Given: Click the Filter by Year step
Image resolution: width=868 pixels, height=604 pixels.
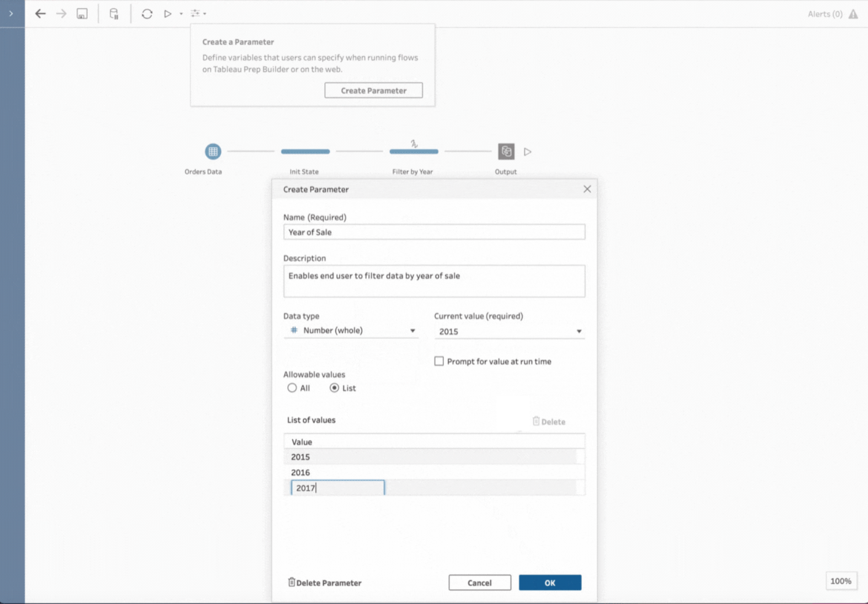Looking at the screenshot, I should pyautogui.click(x=414, y=151).
